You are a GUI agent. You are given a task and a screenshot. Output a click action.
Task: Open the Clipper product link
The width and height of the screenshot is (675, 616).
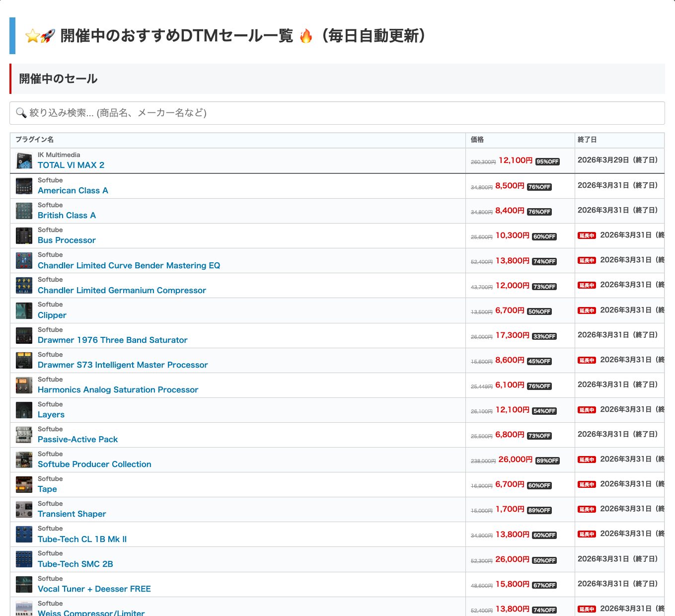coord(52,315)
